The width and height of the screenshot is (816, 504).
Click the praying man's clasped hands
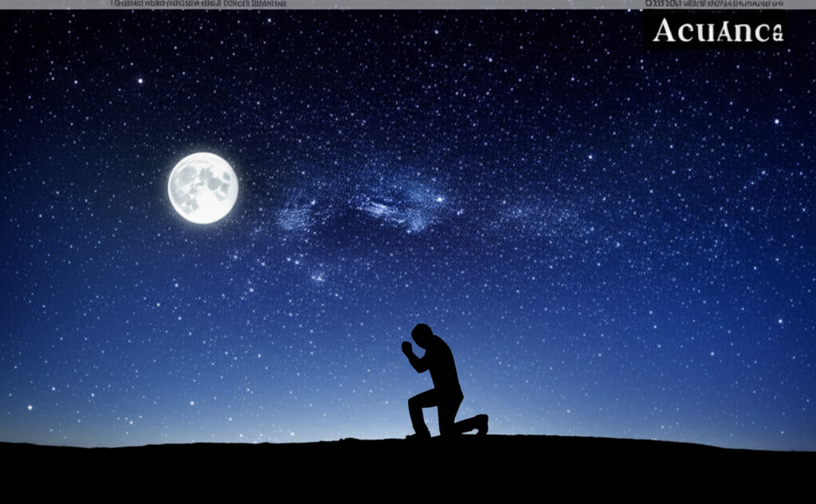(406, 348)
